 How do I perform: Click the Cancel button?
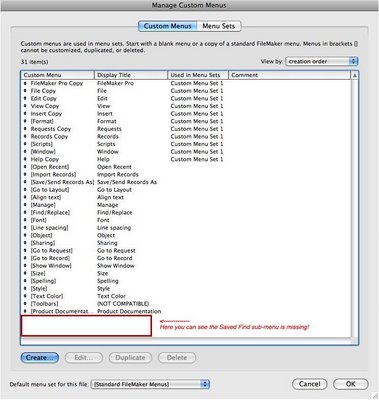(310, 384)
